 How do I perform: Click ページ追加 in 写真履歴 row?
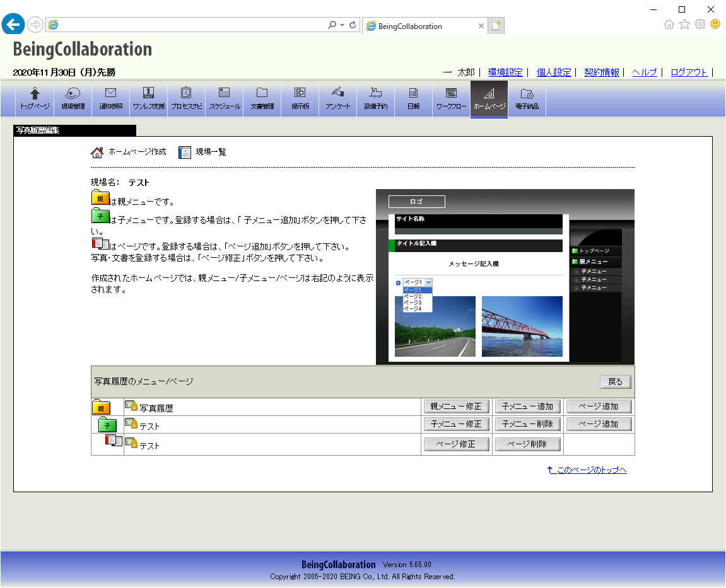(x=599, y=406)
